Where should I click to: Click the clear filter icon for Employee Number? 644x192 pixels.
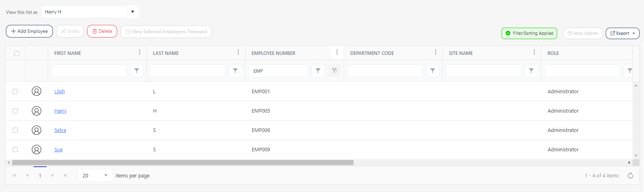tap(334, 71)
